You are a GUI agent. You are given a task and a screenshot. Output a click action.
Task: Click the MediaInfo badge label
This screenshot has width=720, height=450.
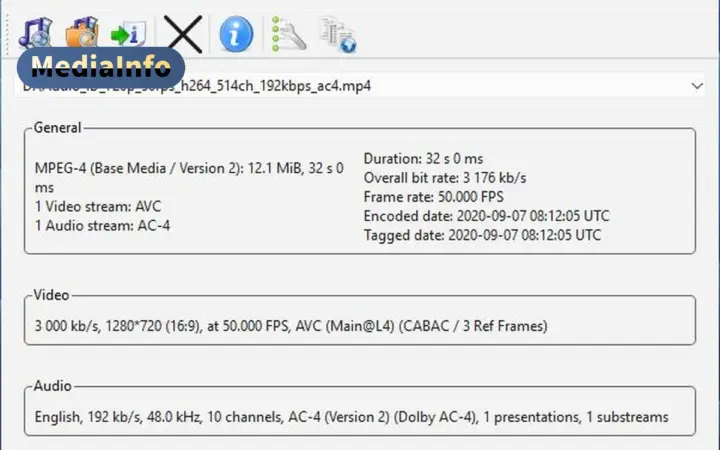[x=101, y=67]
